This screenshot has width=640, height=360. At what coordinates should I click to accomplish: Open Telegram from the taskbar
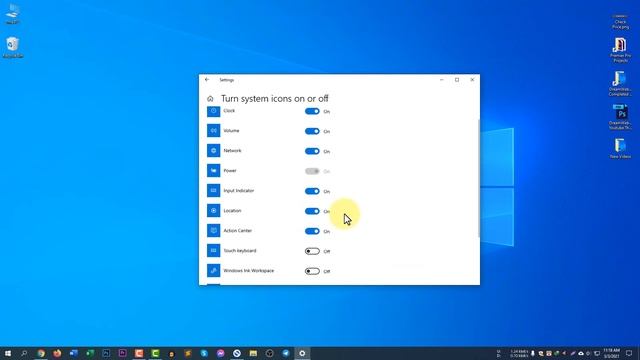pos(286,353)
